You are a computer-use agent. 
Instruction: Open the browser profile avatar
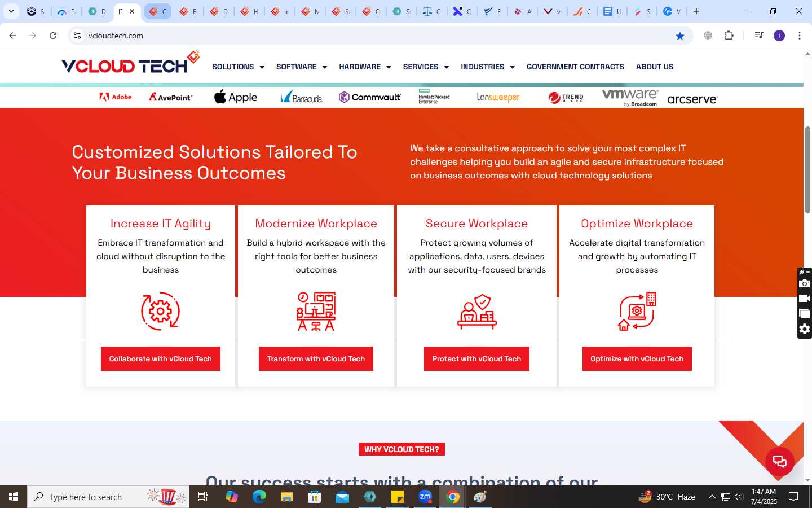pyautogui.click(x=779, y=36)
